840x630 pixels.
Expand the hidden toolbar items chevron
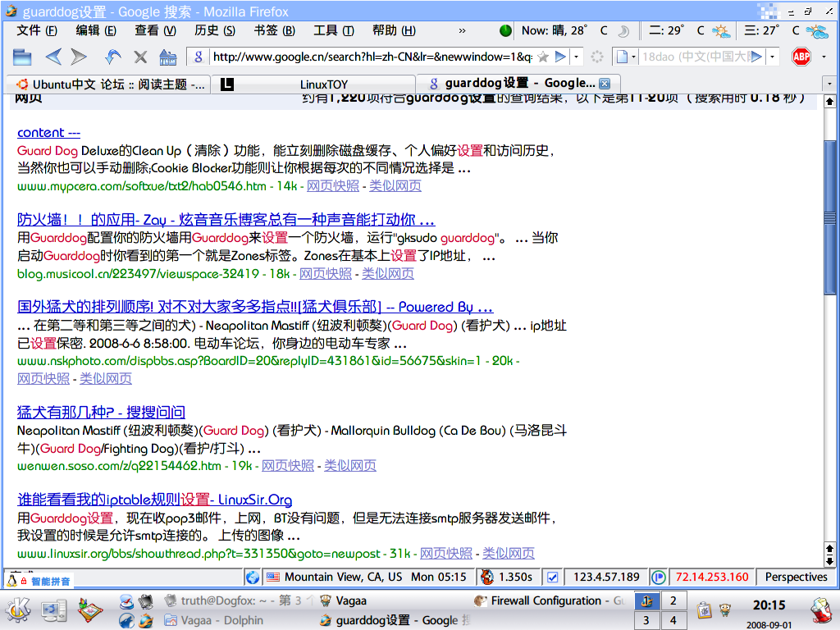click(462, 30)
